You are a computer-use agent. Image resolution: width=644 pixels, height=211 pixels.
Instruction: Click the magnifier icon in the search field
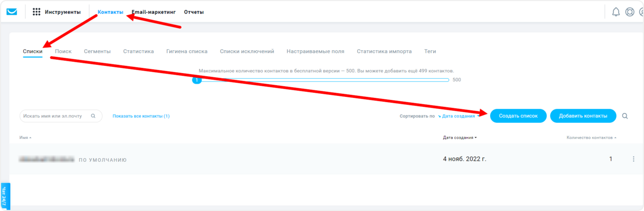point(93,116)
